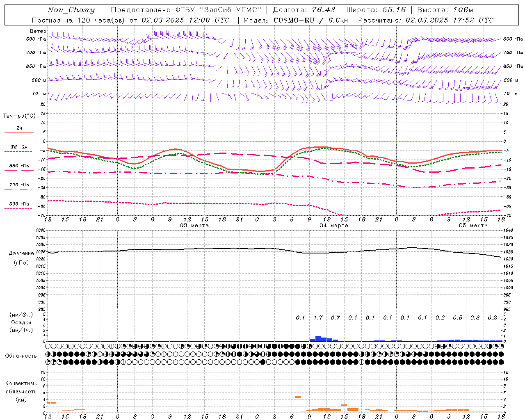Select the 04 марта date label
Image resolution: width=525 pixels, height=420 pixels.
click(x=334, y=226)
